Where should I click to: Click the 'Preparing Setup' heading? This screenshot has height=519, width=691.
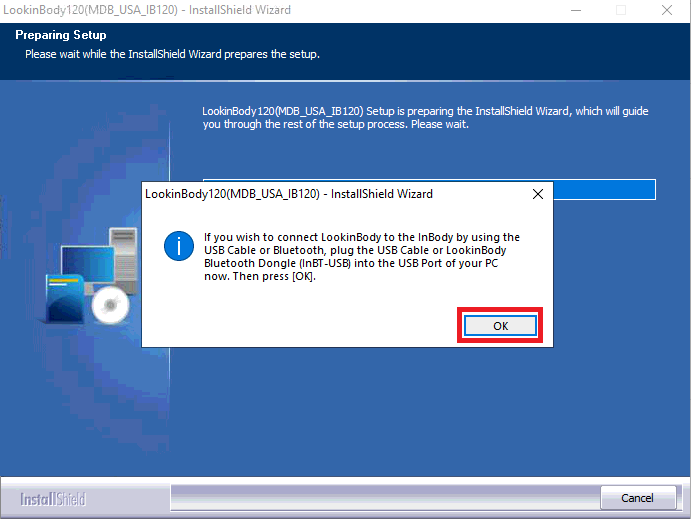tap(61, 35)
